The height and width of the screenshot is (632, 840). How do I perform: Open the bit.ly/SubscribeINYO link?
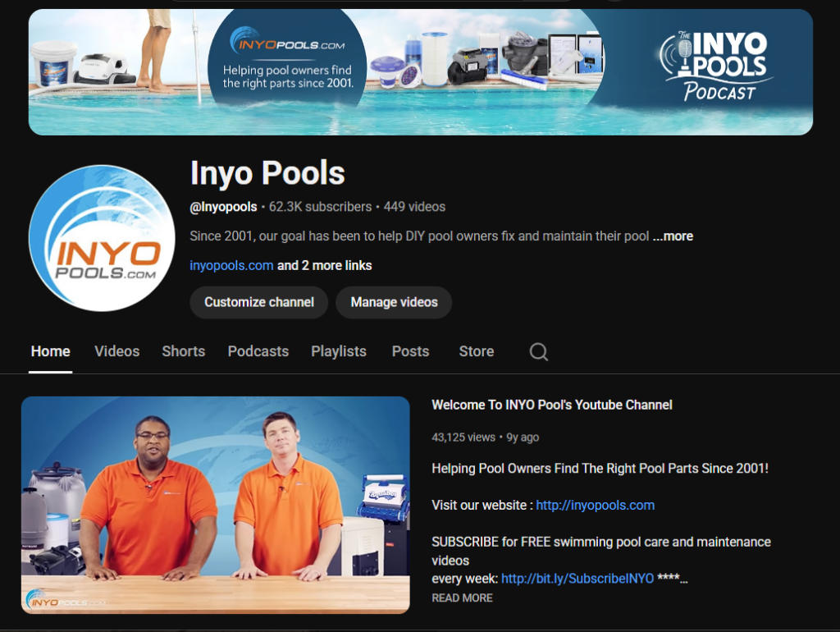click(577, 579)
